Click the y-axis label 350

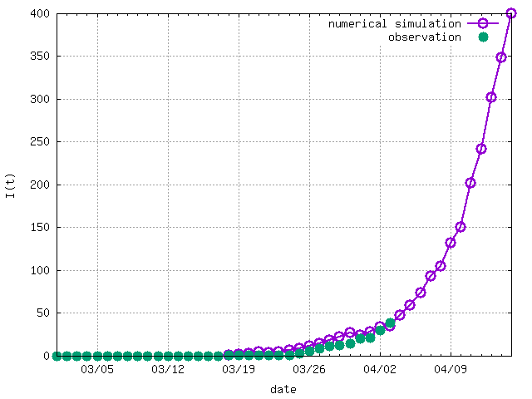[40, 56]
